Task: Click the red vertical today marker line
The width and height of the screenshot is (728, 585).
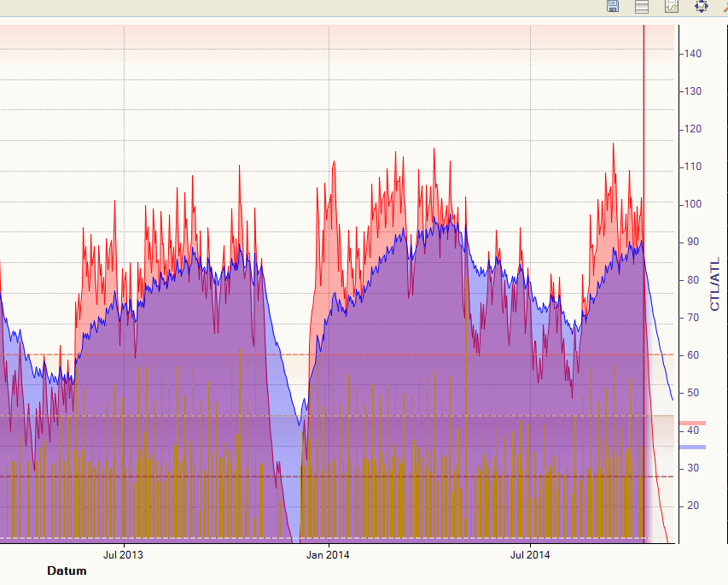Action: tap(644, 256)
